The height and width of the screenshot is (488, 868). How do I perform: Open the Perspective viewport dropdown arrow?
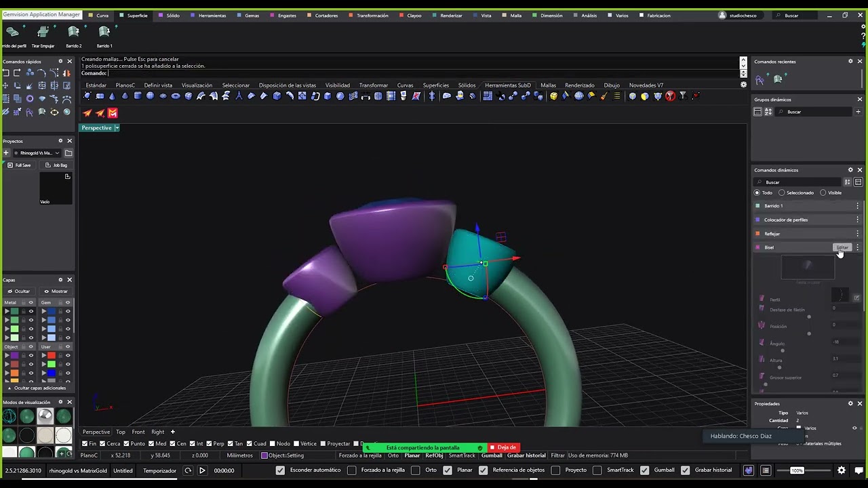tap(117, 128)
